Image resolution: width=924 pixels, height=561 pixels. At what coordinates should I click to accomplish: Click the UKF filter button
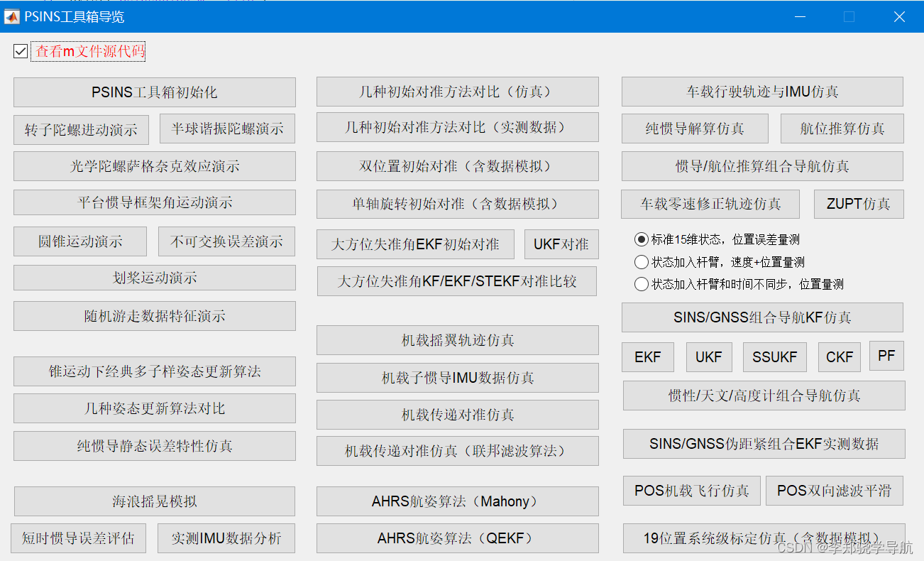709,357
